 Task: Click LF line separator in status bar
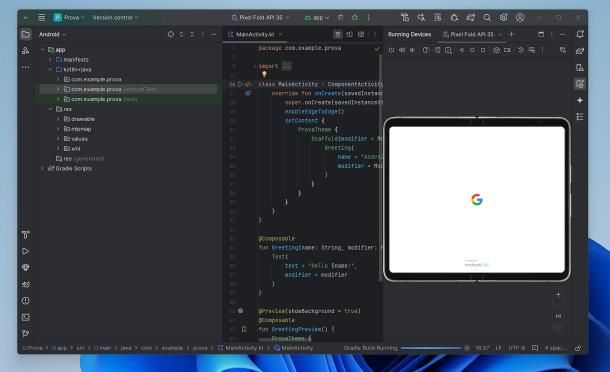coord(498,348)
